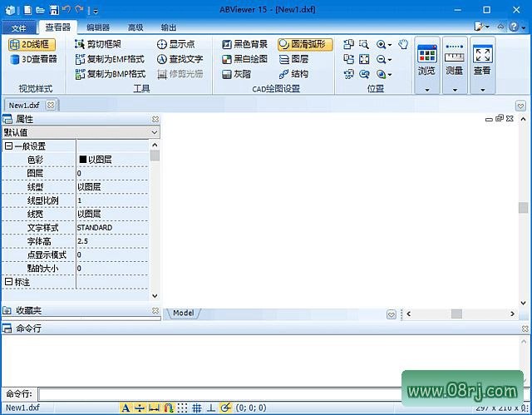Click the zoom window magnifier icon
This screenshot has height=415, width=532.
tap(364, 44)
